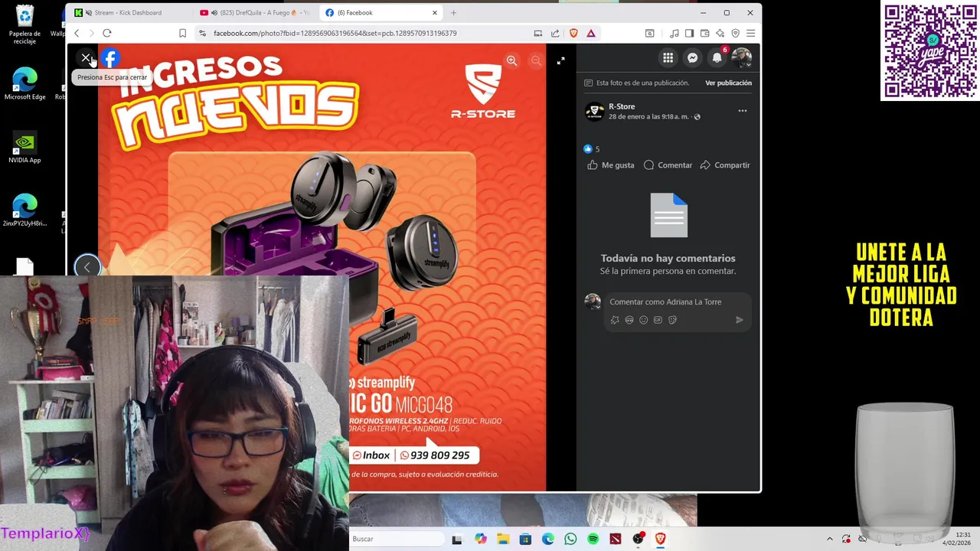Send the comment with arrow icon
Viewport: 980px width, 551px height.
[739, 320]
